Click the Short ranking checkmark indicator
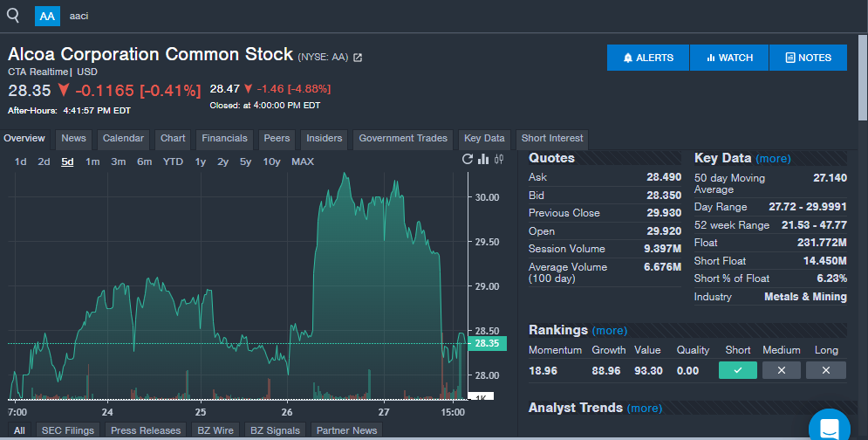 pyautogui.click(x=738, y=370)
